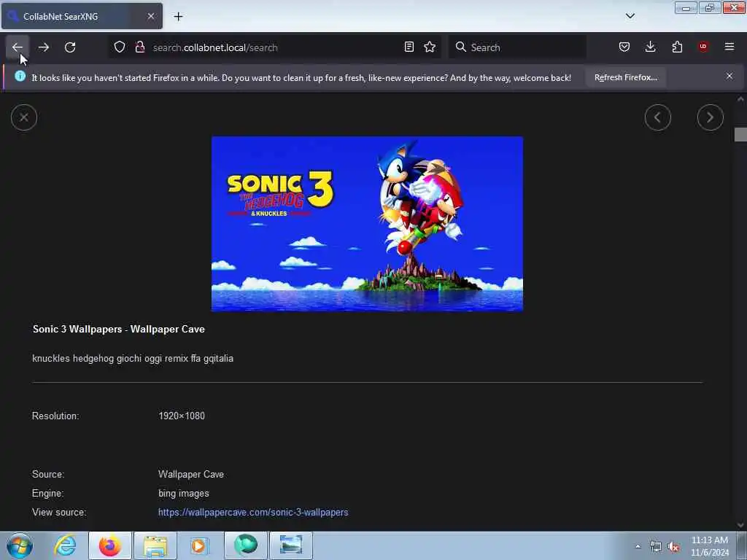Image resolution: width=747 pixels, height=560 pixels.
Task: Launch Internet Explorer from taskbar
Action: point(65,545)
